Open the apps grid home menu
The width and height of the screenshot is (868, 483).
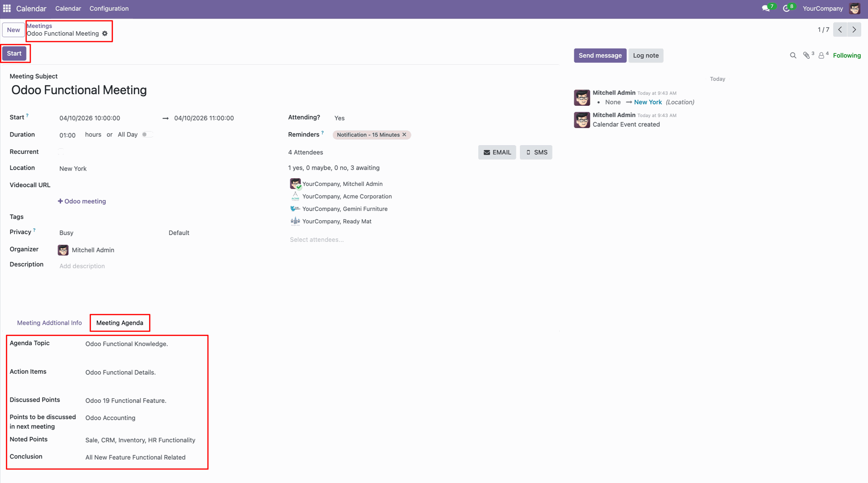pos(7,9)
